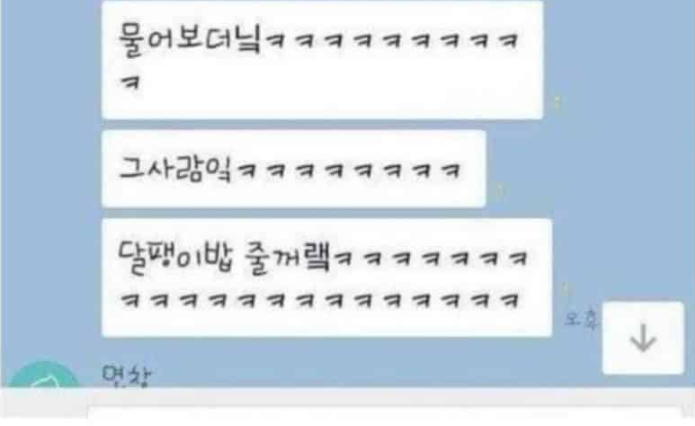
Task: Click unread count beside 물어보더닠 bubble
Action: (557, 102)
